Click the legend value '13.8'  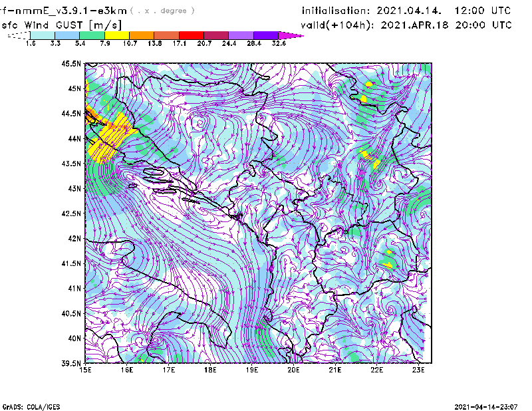pos(155,43)
